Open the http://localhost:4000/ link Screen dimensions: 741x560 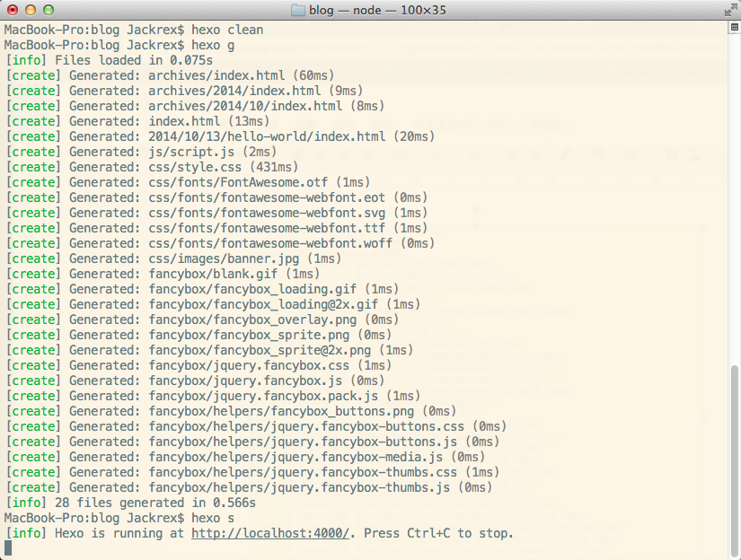[x=269, y=533]
